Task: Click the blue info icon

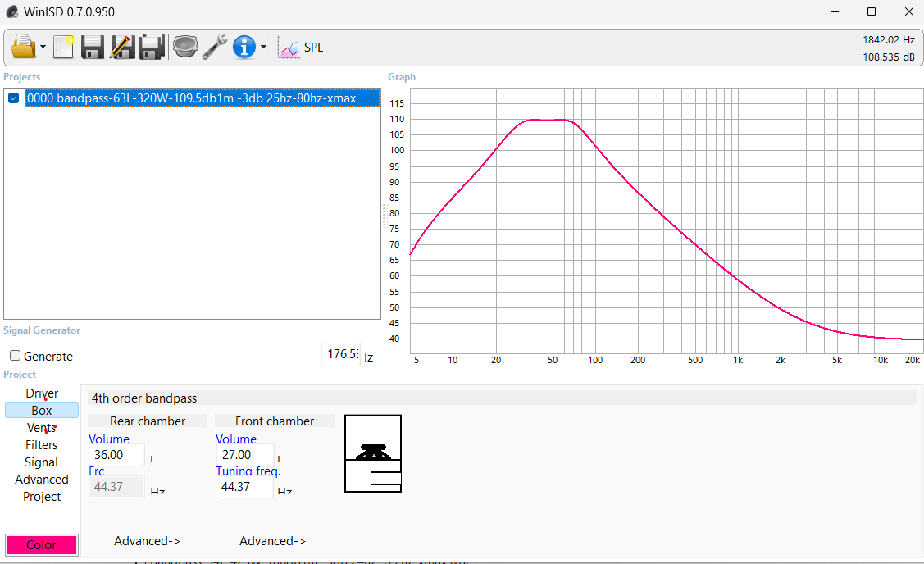Action: [x=244, y=48]
